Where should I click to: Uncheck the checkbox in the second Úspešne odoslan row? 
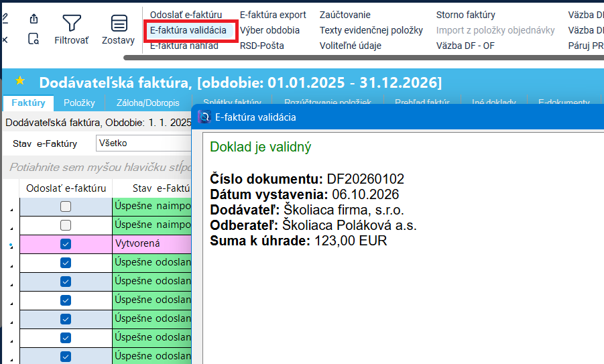66,282
